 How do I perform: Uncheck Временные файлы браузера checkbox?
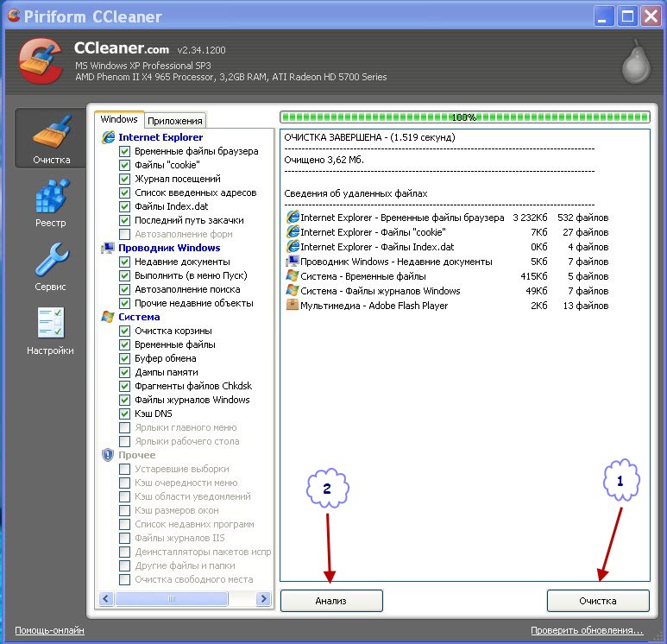click(x=124, y=152)
